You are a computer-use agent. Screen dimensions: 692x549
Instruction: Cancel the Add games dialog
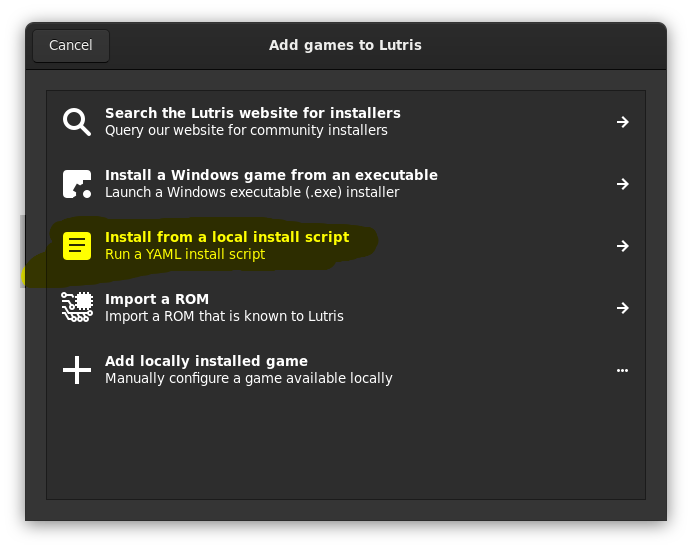(x=70, y=45)
